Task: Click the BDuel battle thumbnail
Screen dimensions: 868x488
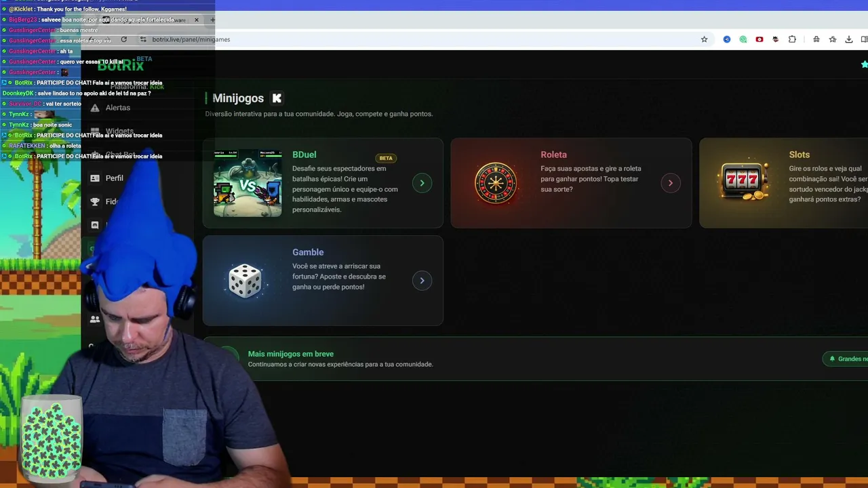Action: coord(248,183)
